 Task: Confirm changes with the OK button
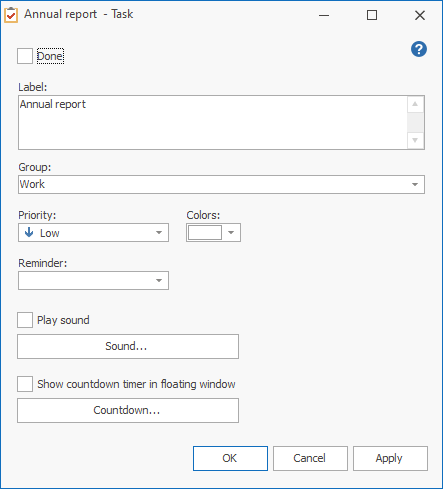point(230,458)
